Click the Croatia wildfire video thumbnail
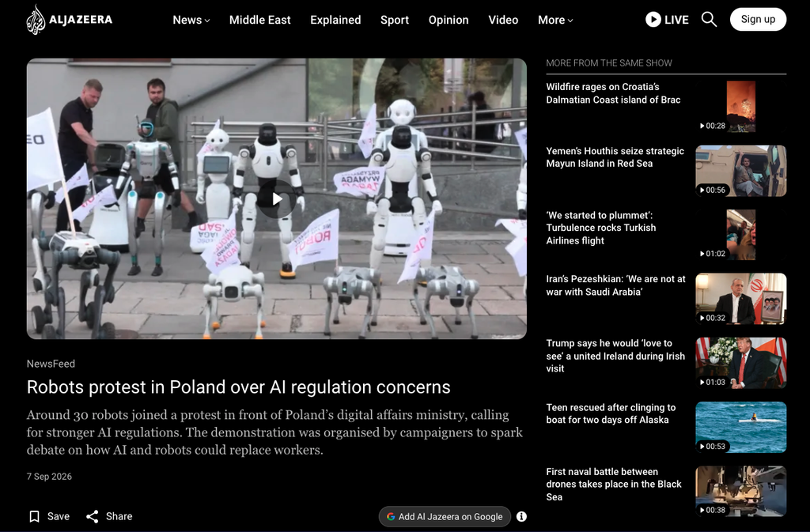 pos(740,106)
